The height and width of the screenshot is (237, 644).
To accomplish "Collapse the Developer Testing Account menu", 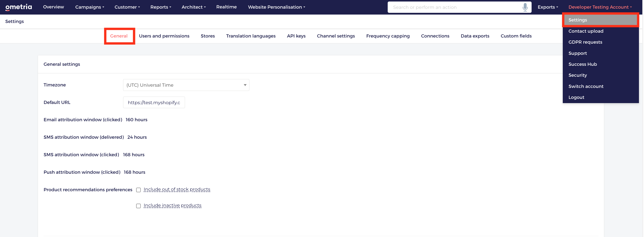I will (x=600, y=7).
